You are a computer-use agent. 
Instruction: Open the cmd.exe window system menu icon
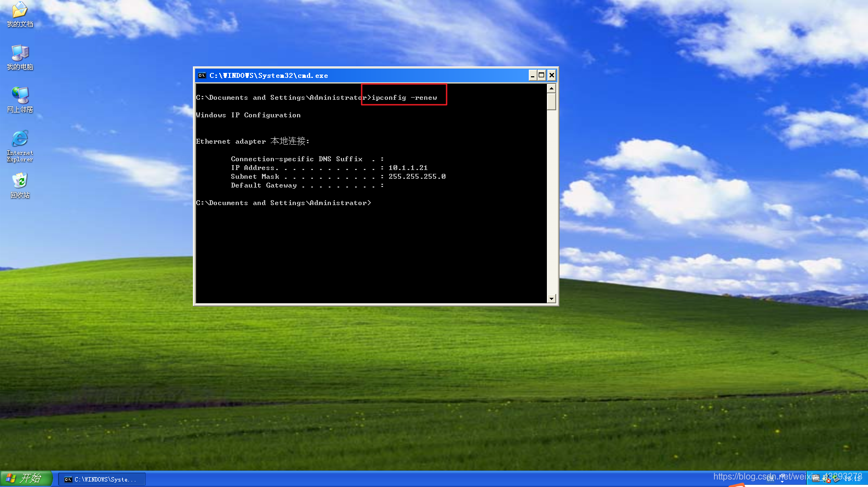(x=202, y=76)
